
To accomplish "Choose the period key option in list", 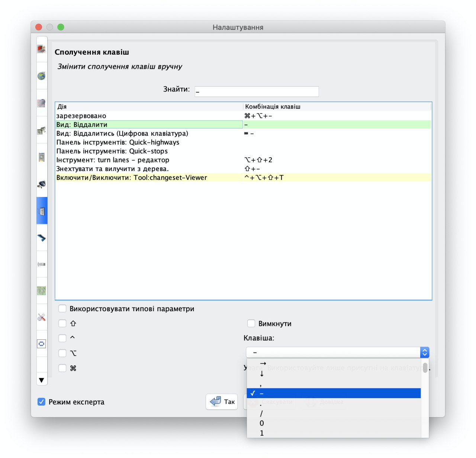I will tap(334, 403).
